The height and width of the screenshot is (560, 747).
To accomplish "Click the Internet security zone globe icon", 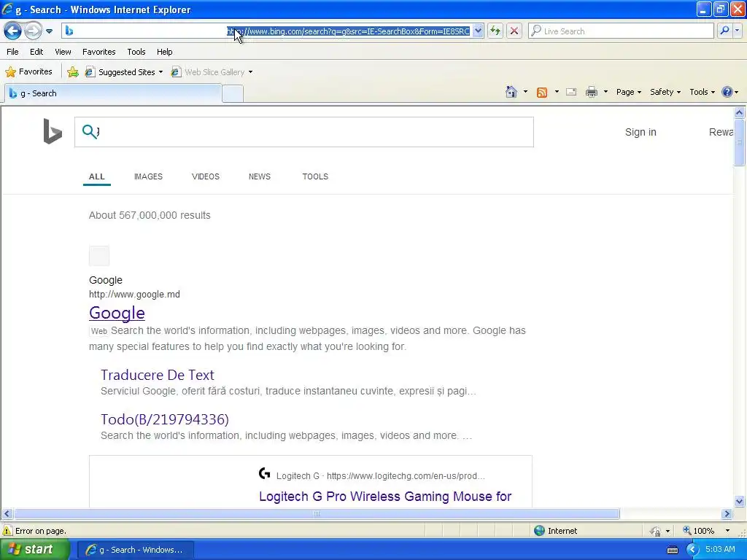I will (x=539, y=531).
